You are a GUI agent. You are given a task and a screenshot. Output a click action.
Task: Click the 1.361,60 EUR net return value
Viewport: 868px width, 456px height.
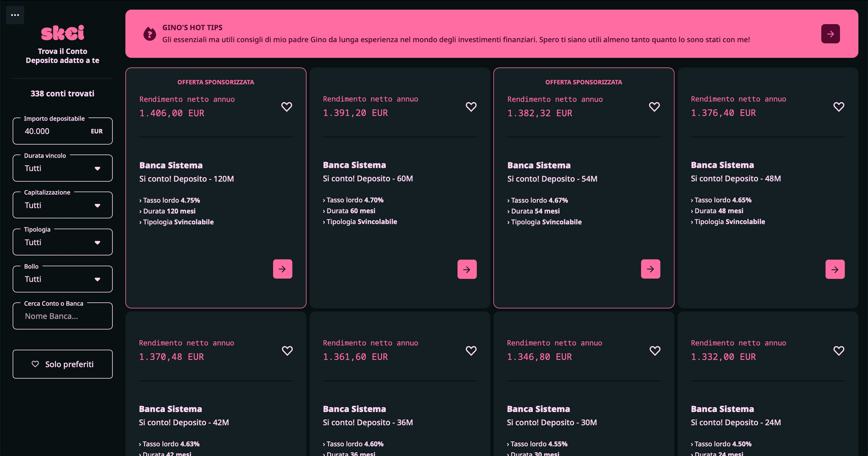[355, 357]
